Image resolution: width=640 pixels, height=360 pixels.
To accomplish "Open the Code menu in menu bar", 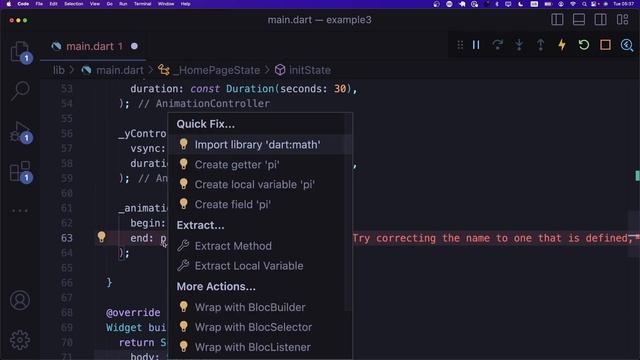I will click(x=23, y=4).
